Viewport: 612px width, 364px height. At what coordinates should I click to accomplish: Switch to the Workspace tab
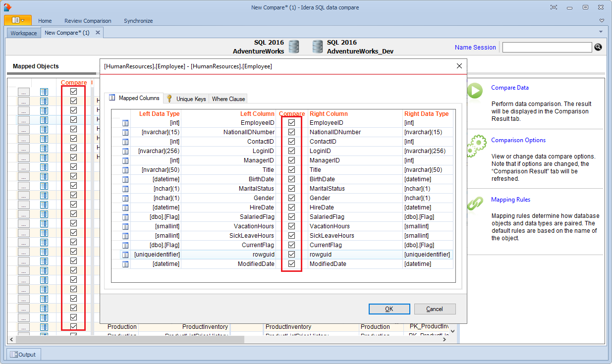point(24,33)
